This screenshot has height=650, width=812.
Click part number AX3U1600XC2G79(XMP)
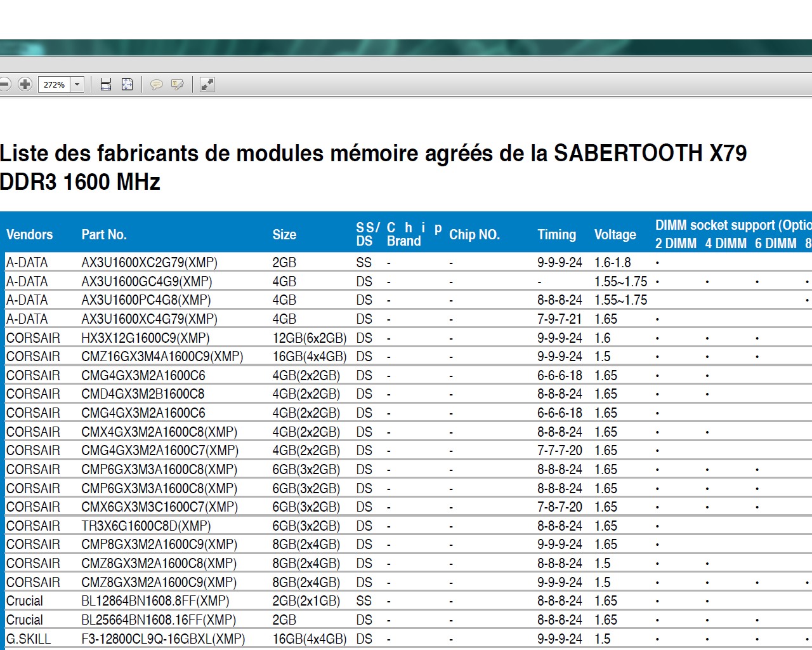click(150, 262)
